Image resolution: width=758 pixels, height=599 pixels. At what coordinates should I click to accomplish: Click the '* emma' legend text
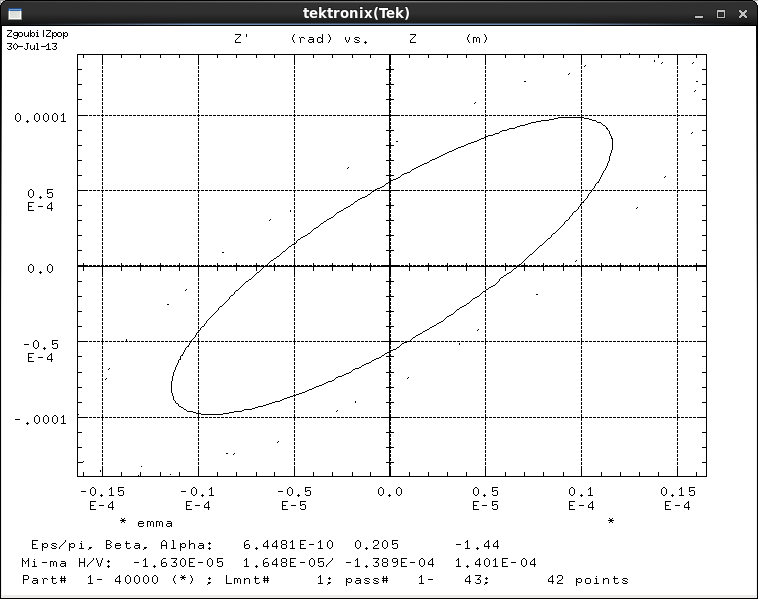pos(146,523)
